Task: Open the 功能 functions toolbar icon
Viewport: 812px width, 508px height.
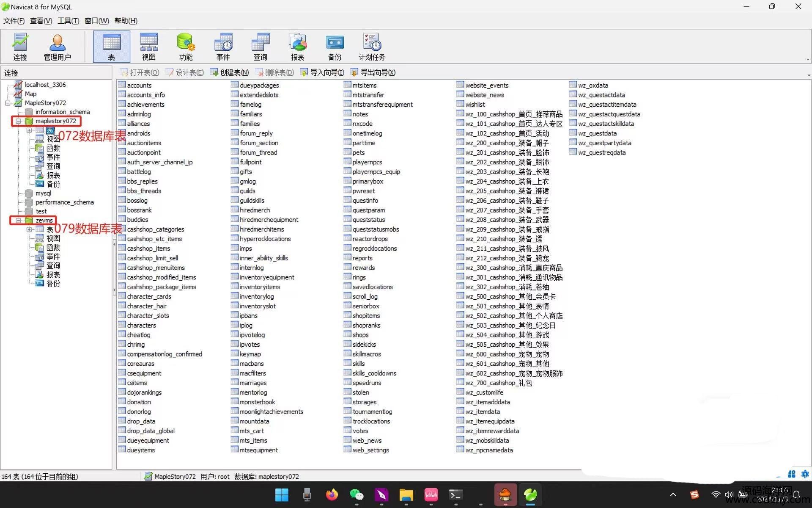Action: pyautogui.click(x=186, y=47)
